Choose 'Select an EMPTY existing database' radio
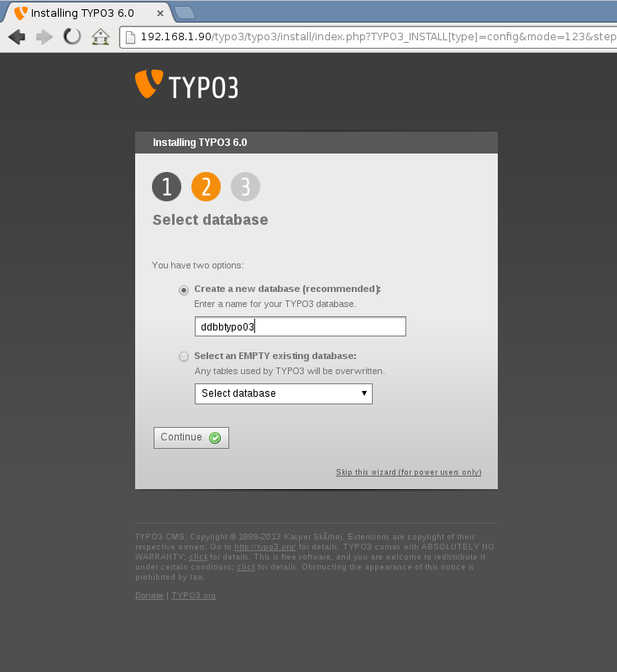This screenshot has height=672, width=617. tap(184, 357)
